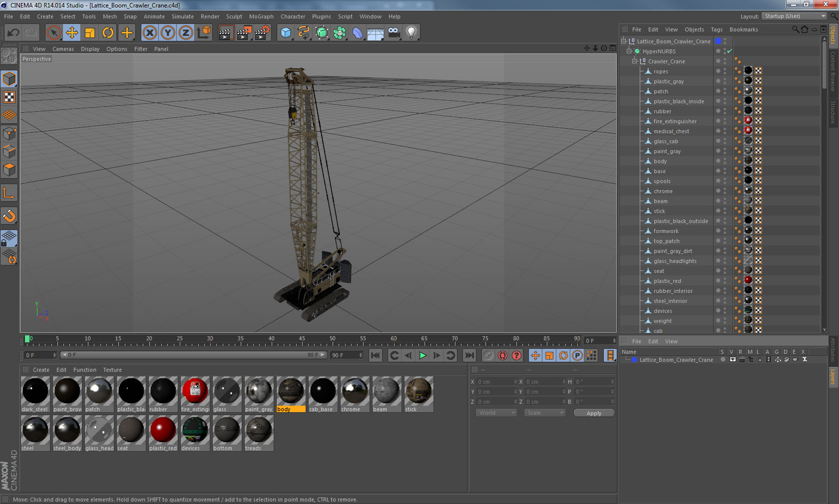Enable the Axis mode icon
The image size is (839, 504).
[9, 193]
